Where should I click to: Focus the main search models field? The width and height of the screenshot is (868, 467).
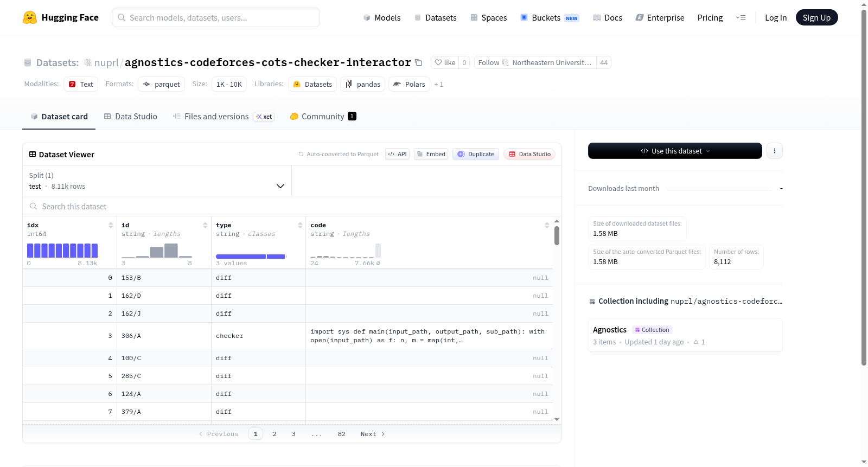[216, 17]
